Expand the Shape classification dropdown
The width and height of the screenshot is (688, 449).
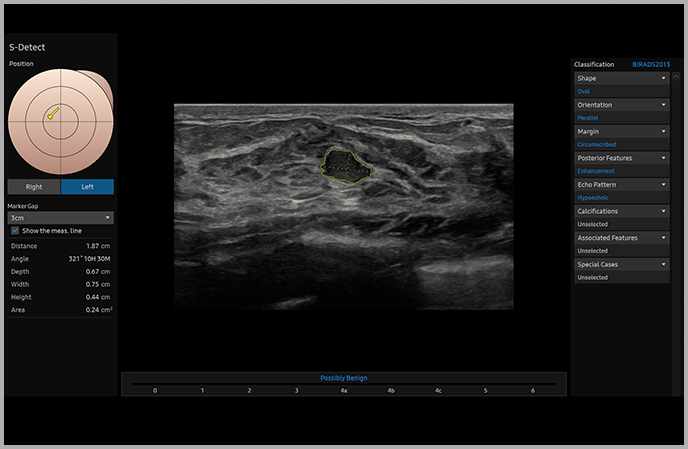[621, 78]
